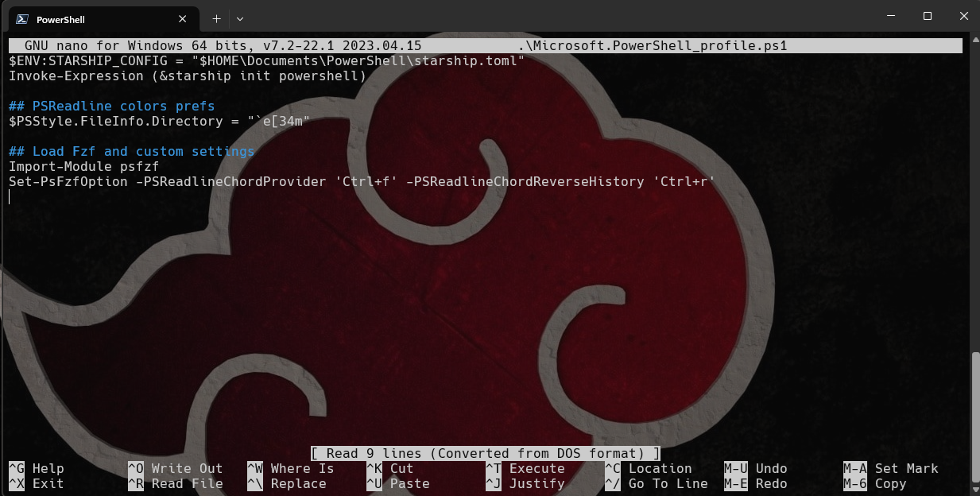Minimize the terminal window

[891, 16]
